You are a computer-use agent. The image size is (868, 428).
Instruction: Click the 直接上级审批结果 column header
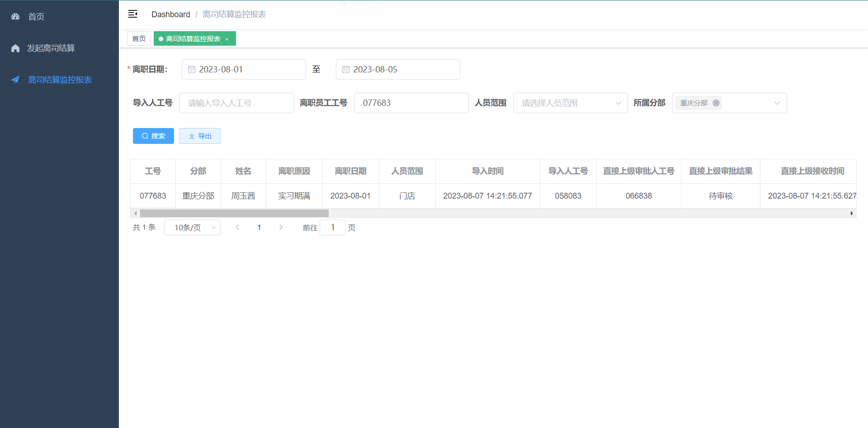tap(721, 171)
